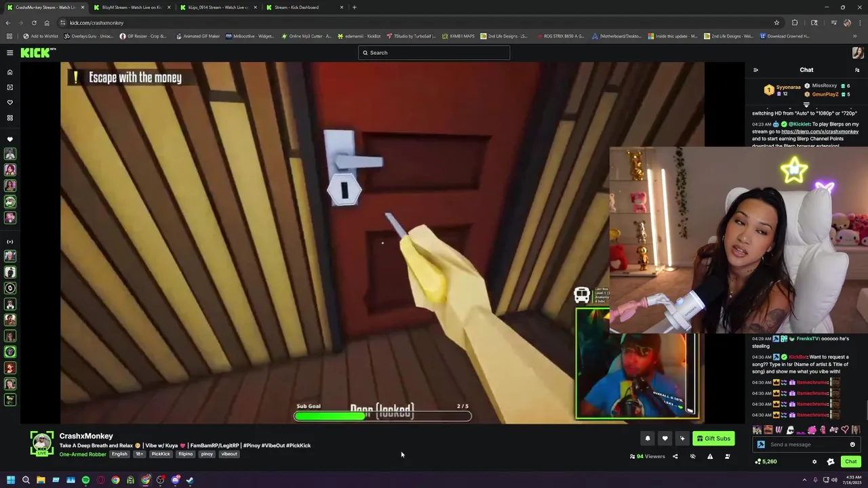Expand the recommended channels section in the sidebar
Viewport: 868px width, 488px height.
(x=9, y=241)
